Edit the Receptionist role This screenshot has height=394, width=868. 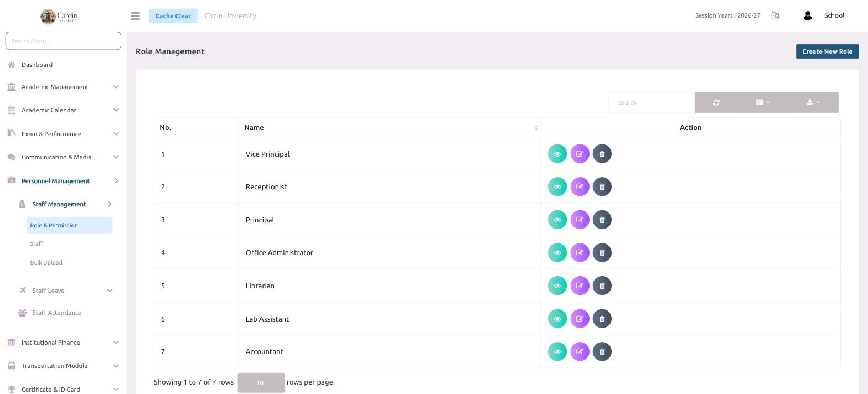tap(580, 186)
